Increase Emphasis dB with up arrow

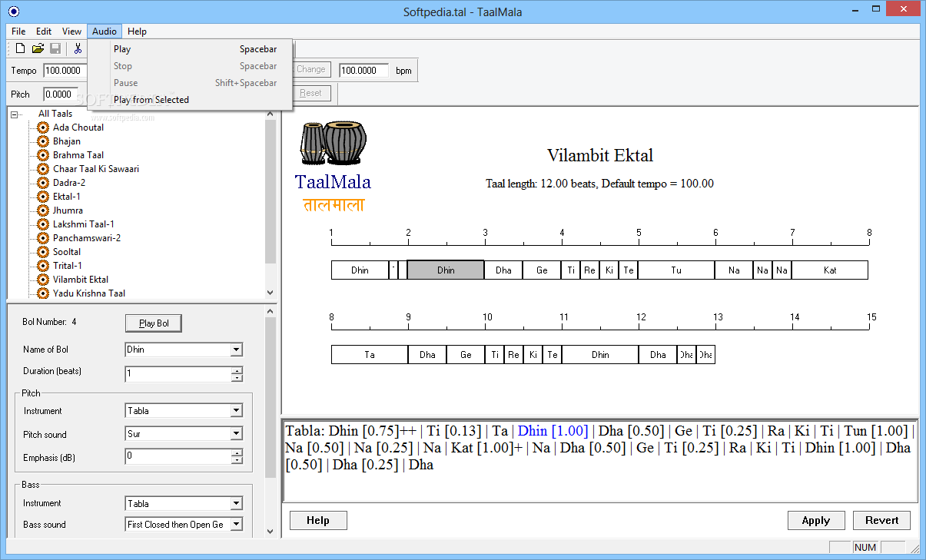(237, 453)
